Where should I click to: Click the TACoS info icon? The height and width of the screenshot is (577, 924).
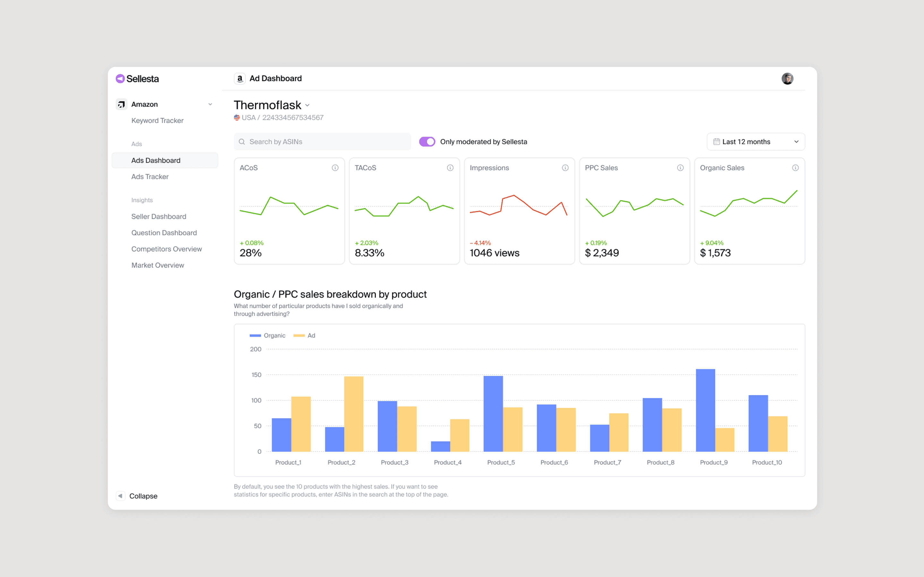450,168
